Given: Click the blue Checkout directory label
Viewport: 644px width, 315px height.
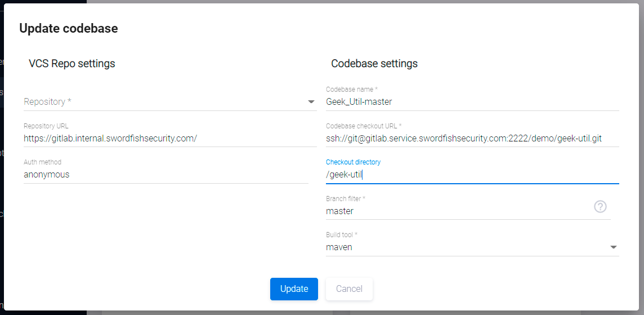Looking at the screenshot, I should (x=353, y=162).
